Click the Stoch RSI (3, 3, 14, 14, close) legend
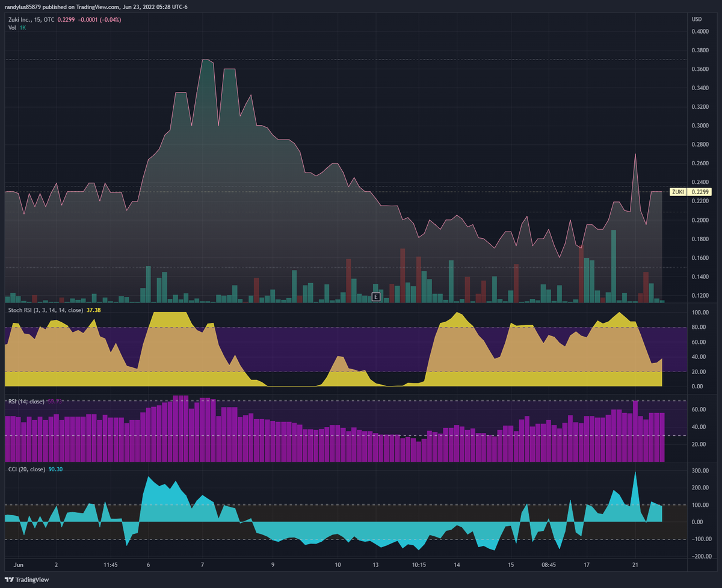The image size is (722, 588). 45,310
